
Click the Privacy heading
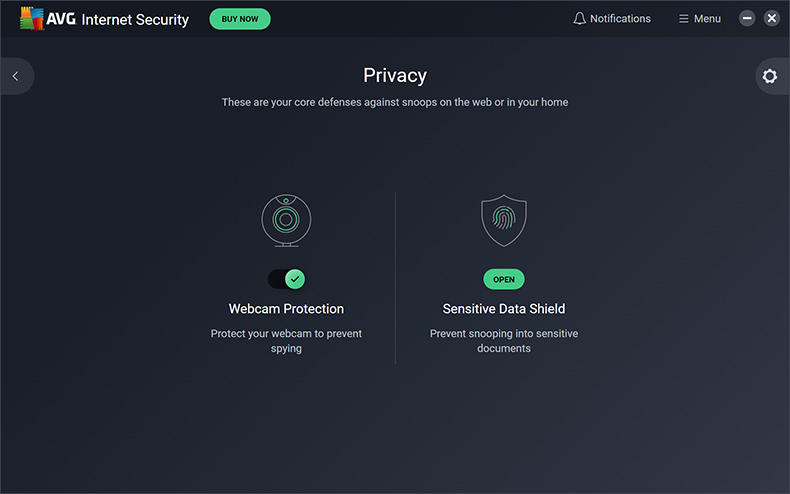[x=395, y=76]
